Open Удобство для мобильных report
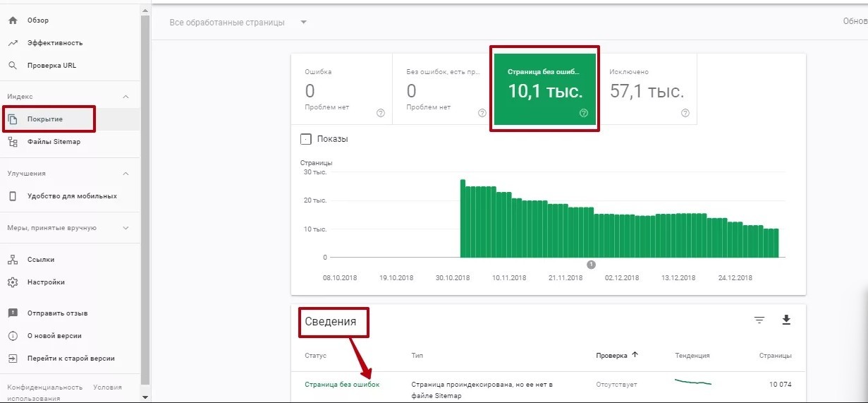 72,196
